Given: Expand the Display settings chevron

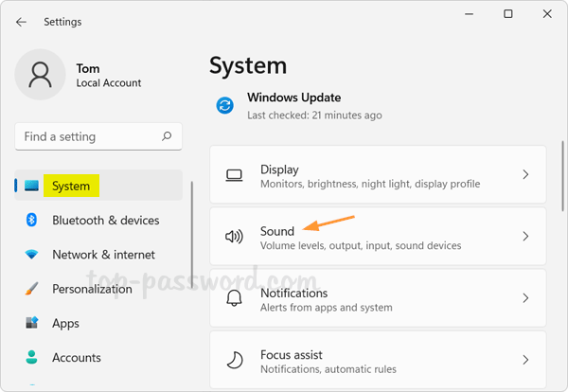Looking at the screenshot, I should pyautogui.click(x=525, y=175).
